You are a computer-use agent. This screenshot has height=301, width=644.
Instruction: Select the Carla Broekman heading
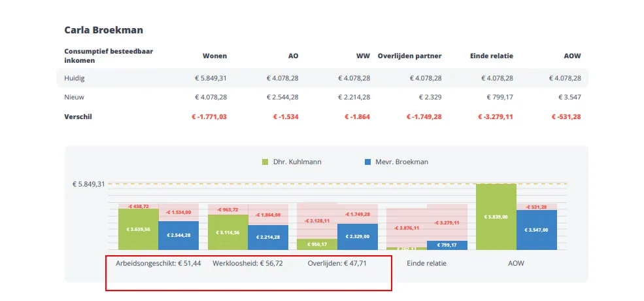click(x=103, y=30)
